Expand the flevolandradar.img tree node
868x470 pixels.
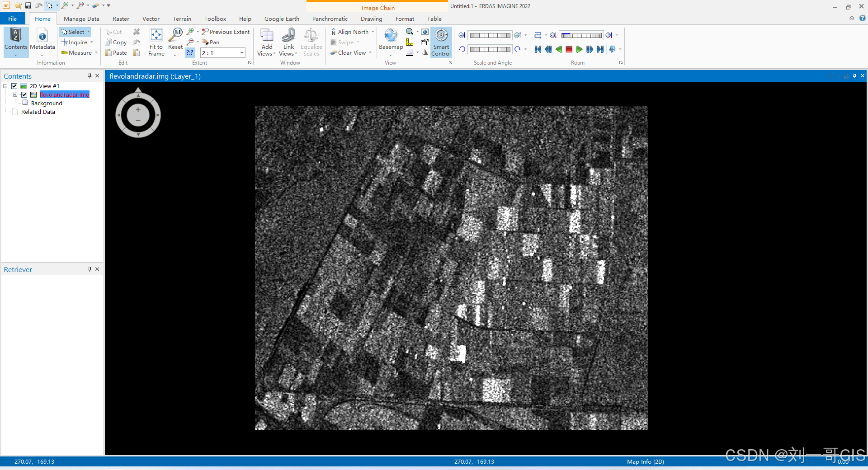point(15,95)
